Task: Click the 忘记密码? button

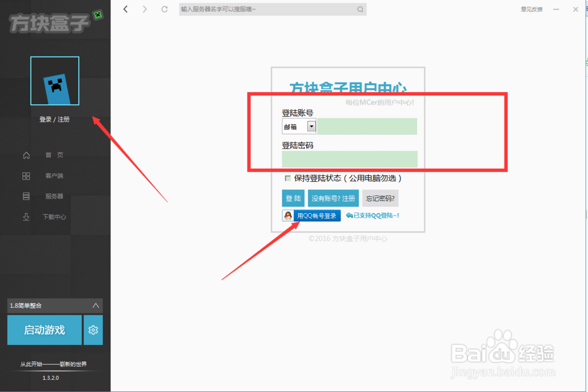Action: coord(380,198)
